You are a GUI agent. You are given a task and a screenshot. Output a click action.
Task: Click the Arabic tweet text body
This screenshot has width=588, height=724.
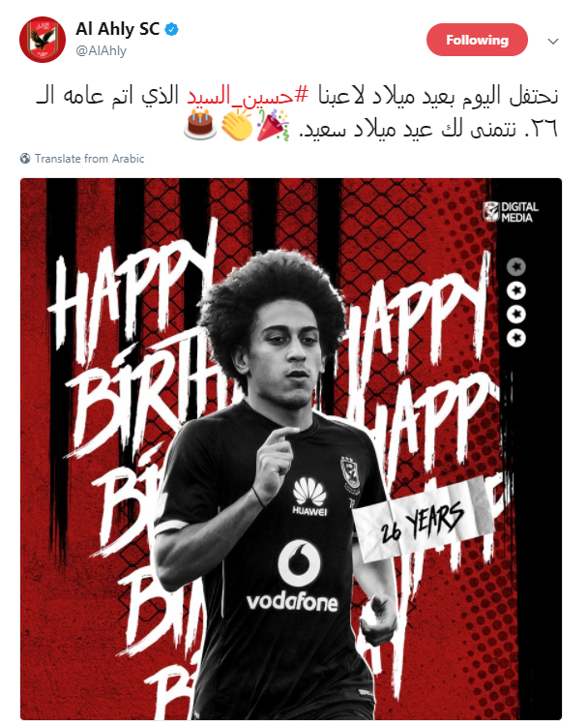[x=297, y=111]
